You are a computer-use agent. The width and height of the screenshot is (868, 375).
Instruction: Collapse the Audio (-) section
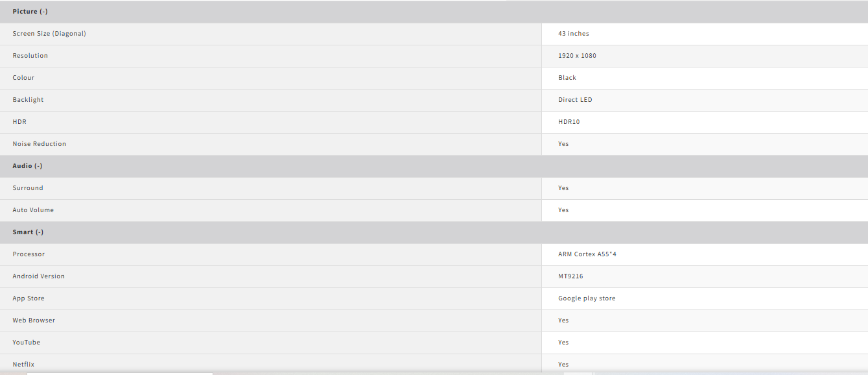[27, 166]
